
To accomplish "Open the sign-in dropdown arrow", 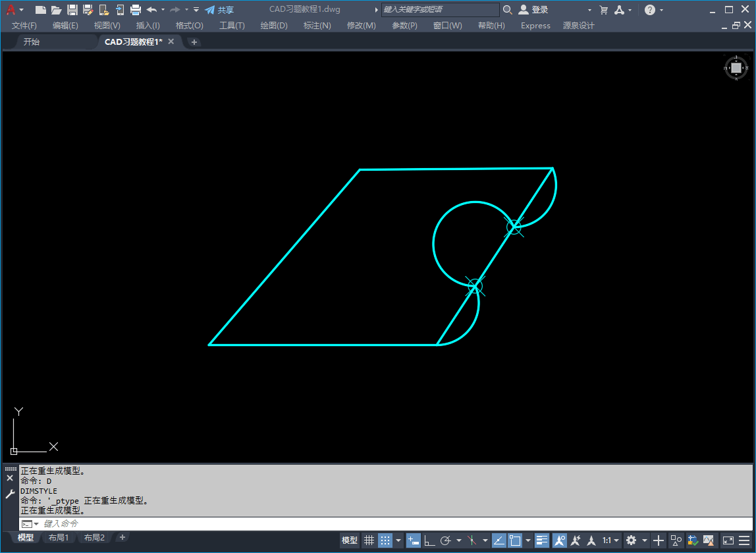I will coord(589,10).
